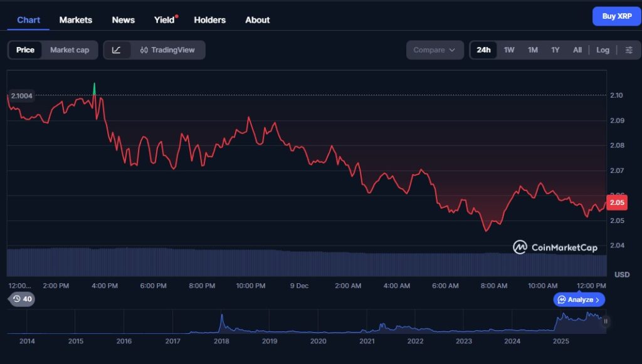Select the 1W time range

coord(509,50)
